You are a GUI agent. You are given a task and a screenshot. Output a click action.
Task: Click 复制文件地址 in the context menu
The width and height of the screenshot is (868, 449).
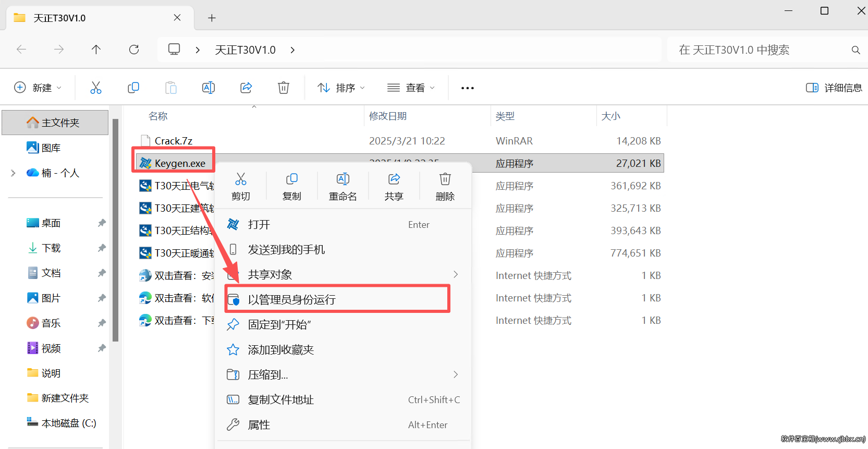344,400
